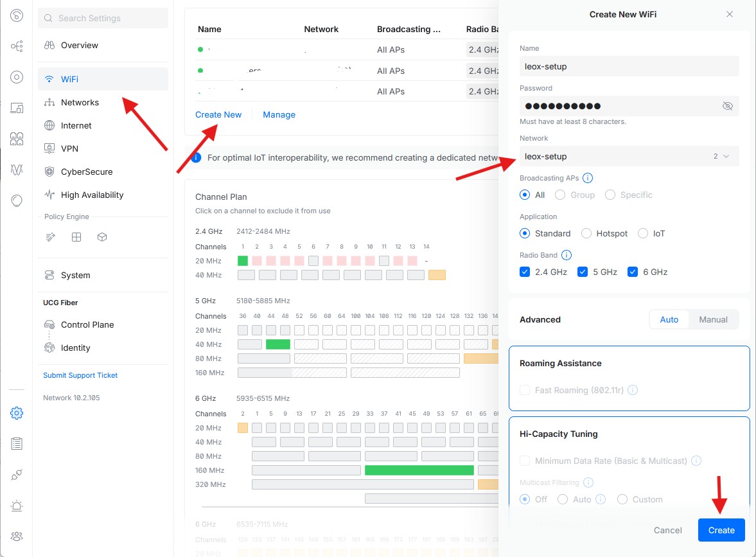Viewport: 756px width, 557px height.
Task: Click the Submit Support Ticket link
Action: (80, 375)
